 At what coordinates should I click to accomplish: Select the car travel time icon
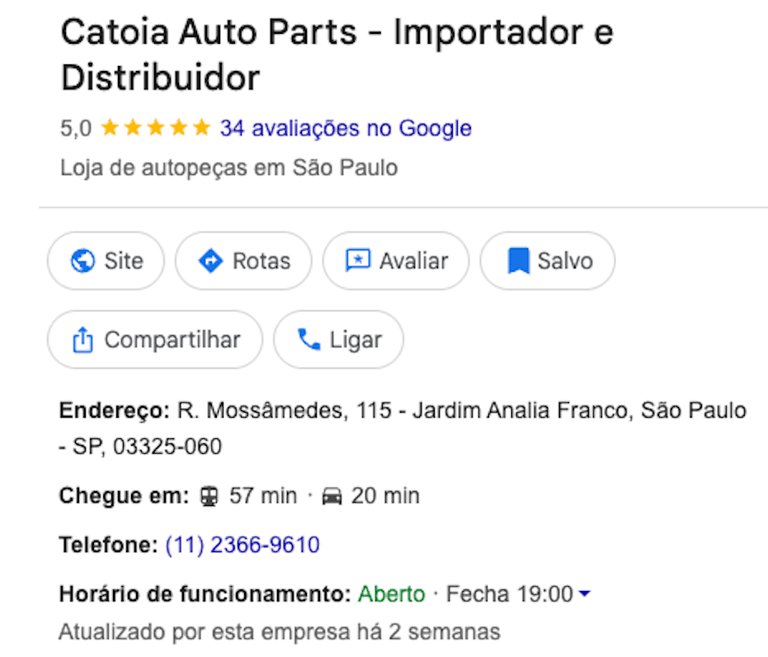point(333,495)
